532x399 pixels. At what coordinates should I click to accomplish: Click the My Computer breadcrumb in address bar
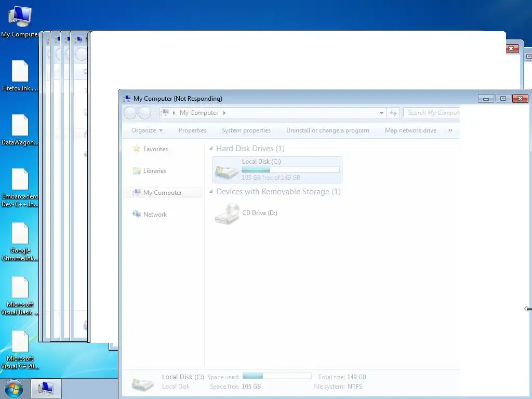point(199,113)
